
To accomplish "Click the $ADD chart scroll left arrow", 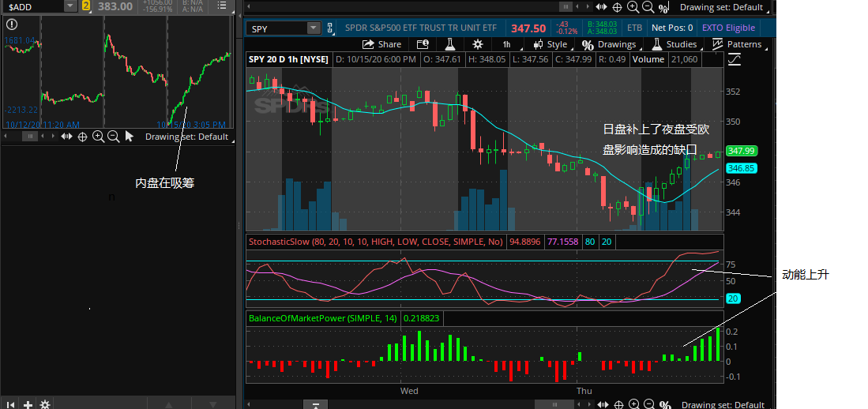I will pyautogui.click(x=5, y=136).
